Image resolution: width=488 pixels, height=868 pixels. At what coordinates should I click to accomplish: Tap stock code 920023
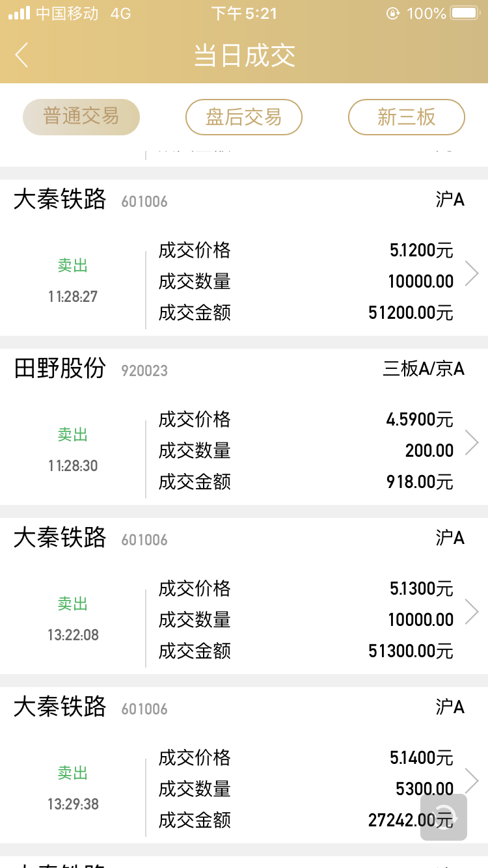pos(144,371)
